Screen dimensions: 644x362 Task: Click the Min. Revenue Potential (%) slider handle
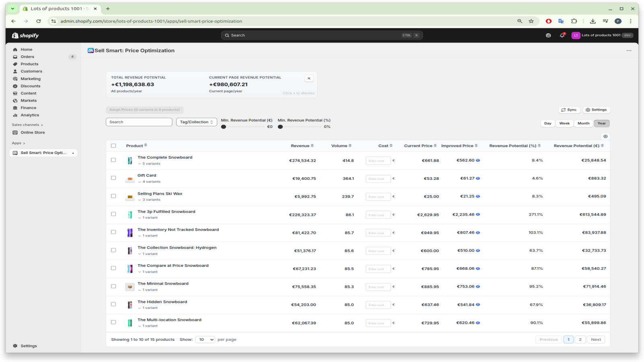[x=281, y=126]
